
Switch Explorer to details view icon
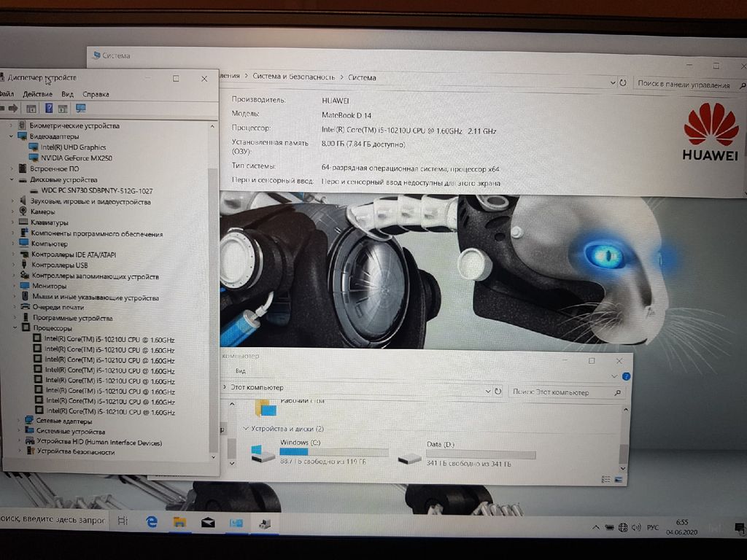pyautogui.click(x=606, y=479)
